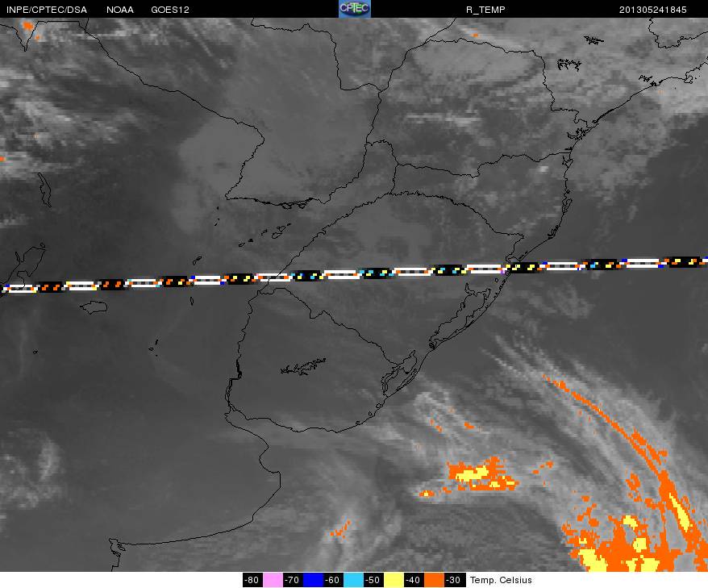Viewport: 708px width, 588px height.
Task: Click the -40 legend value
Action: click(x=414, y=580)
